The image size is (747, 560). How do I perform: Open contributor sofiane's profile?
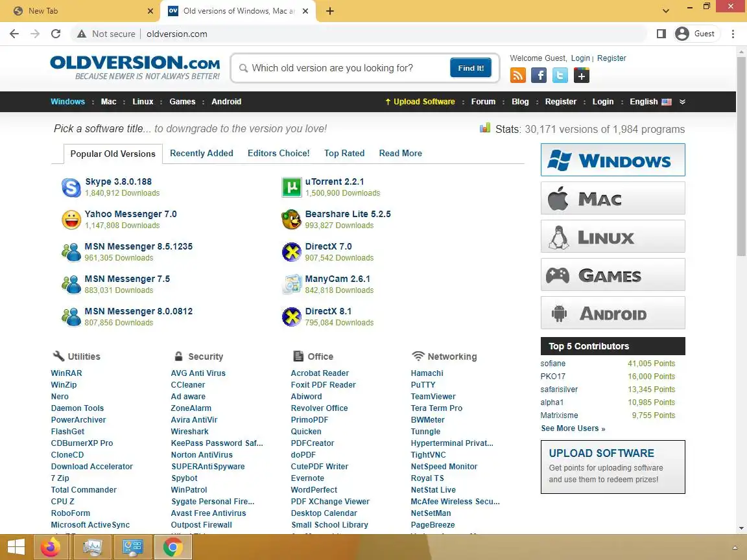552,364
